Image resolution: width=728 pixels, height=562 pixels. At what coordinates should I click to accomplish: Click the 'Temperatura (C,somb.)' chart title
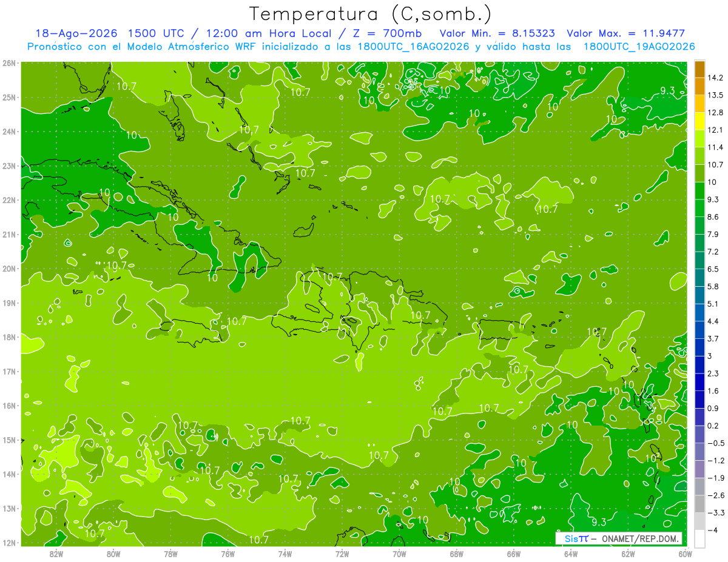[370, 13]
